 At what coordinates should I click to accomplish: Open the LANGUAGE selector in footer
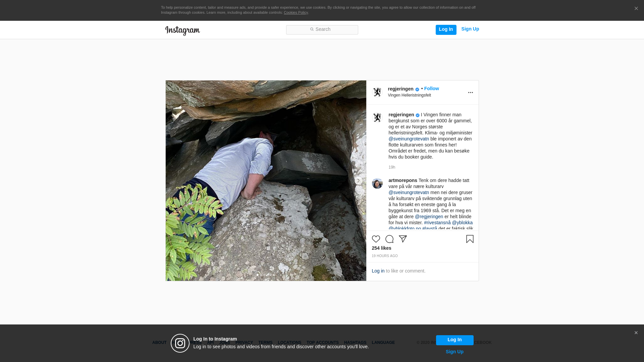point(383,343)
